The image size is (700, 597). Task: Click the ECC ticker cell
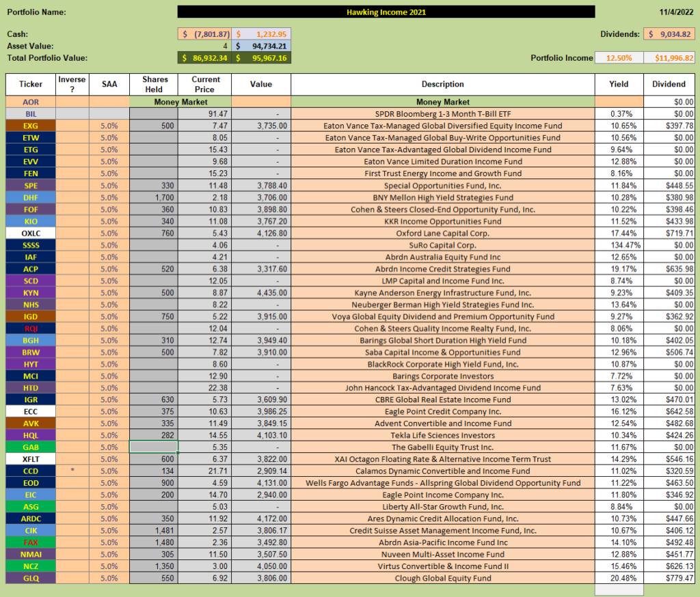coord(31,411)
